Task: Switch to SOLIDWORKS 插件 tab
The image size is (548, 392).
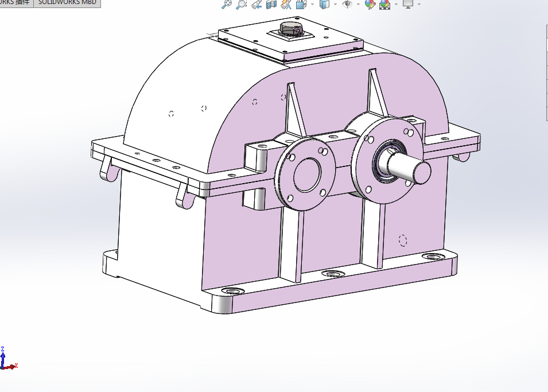Action: [16, 3]
